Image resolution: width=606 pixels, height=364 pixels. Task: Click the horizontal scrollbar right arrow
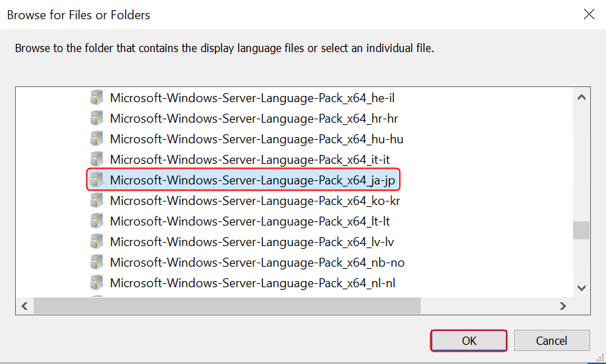563,306
